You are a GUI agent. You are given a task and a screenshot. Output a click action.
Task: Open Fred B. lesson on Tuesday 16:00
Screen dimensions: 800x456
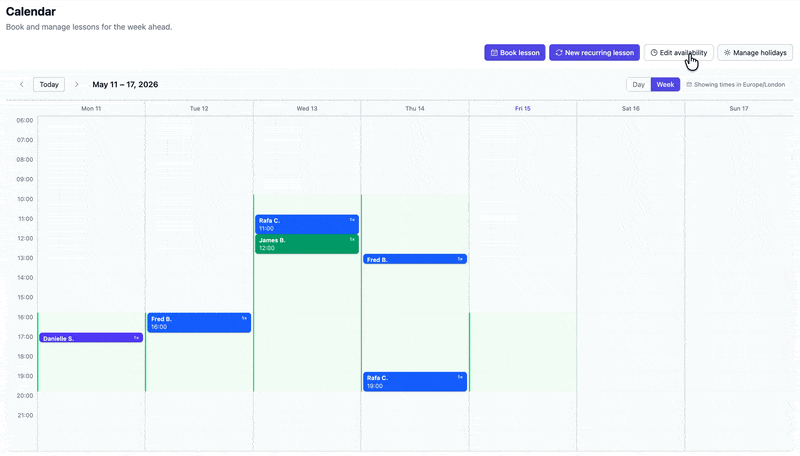coord(199,322)
